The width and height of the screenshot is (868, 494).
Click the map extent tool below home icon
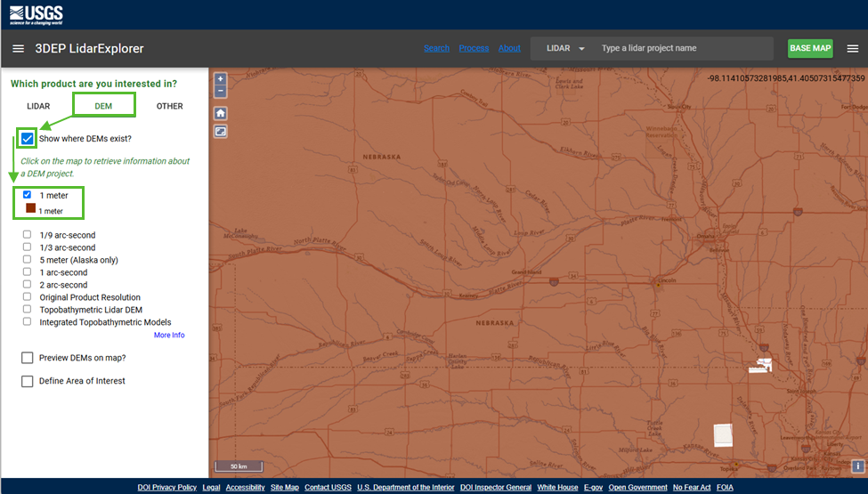[x=220, y=132]
